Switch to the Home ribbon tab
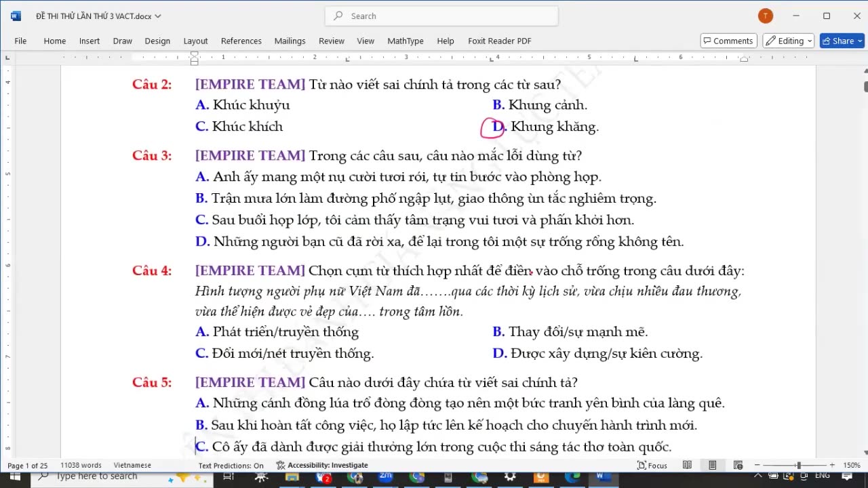 55,41
